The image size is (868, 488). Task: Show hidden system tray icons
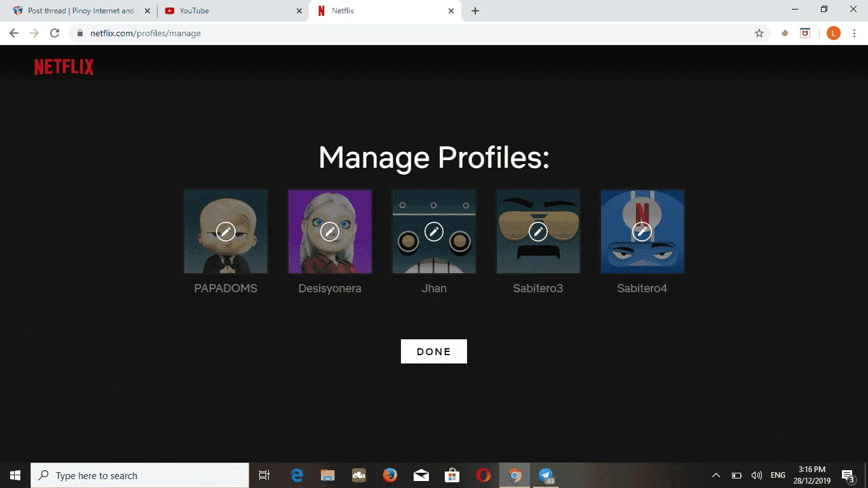click(x=716, y=475)
